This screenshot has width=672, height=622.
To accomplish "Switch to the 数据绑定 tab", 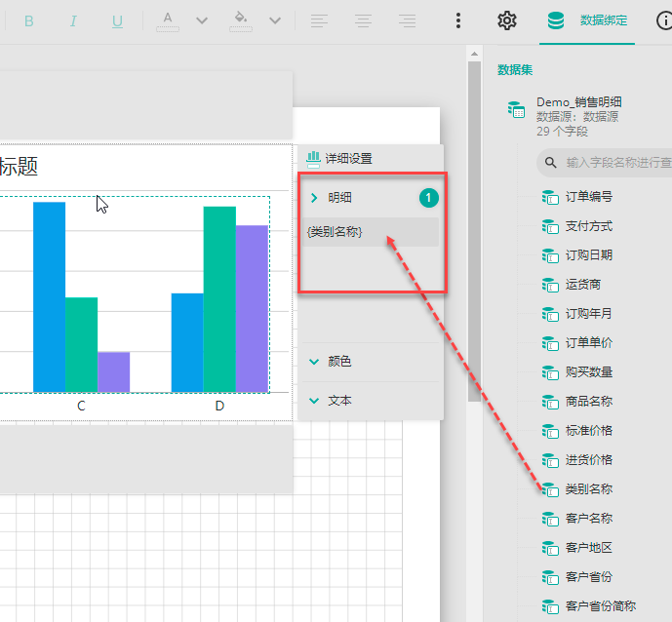I will tap(587, 20).
